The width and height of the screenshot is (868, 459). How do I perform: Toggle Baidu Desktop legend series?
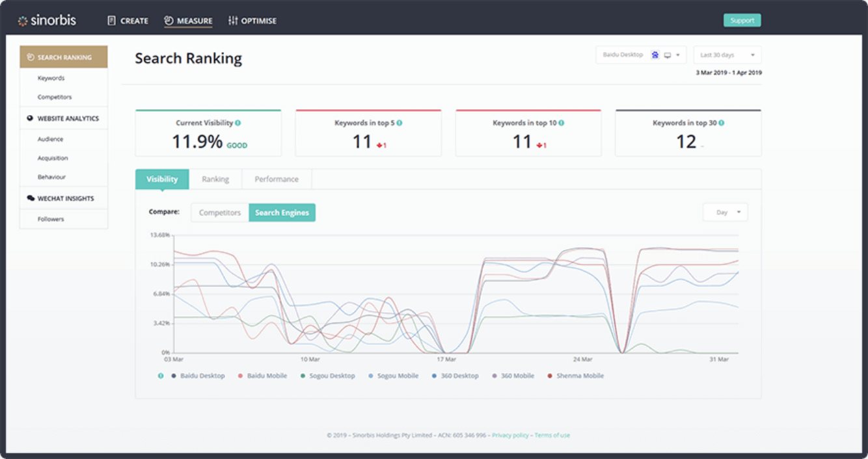click(198, 376)
